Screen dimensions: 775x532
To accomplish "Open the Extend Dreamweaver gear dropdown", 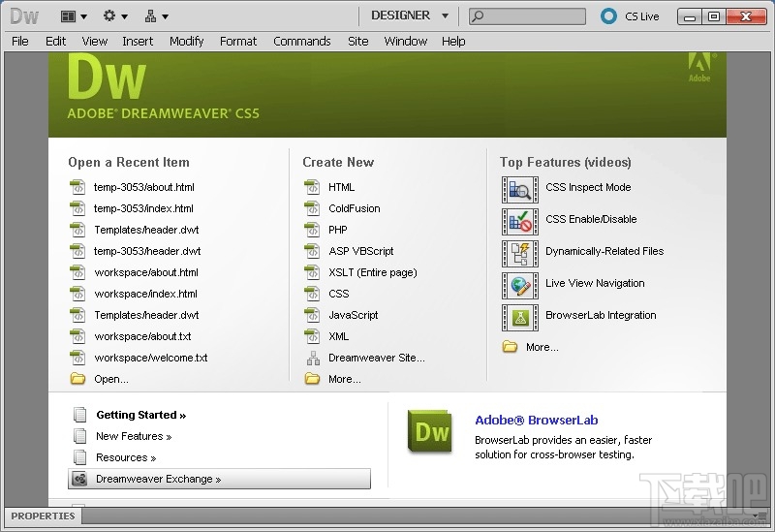I will [x=115, y=16].
